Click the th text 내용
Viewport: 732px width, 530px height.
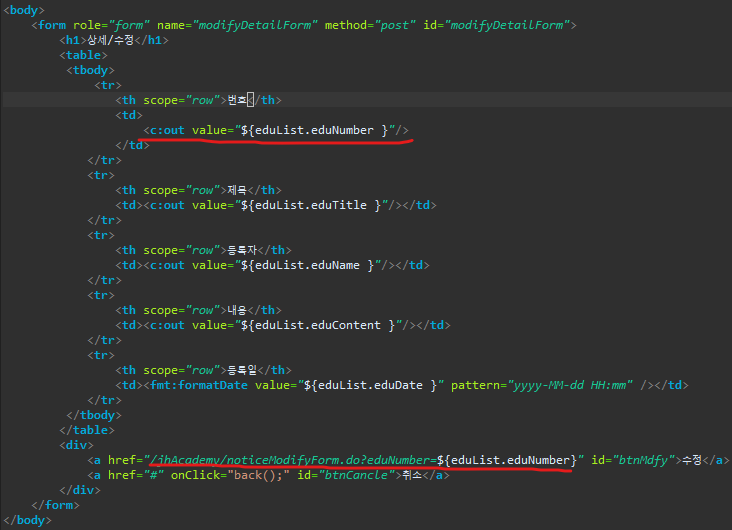(x=237, y=310)
